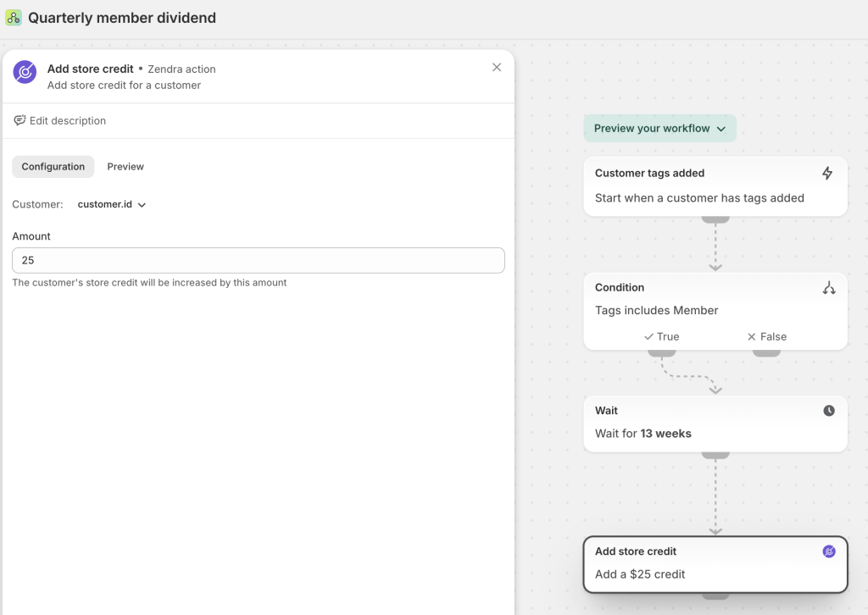Click the connector handle below Customer tags added
The width and height of the screenshot is (868, 615).
pos(715,219)
